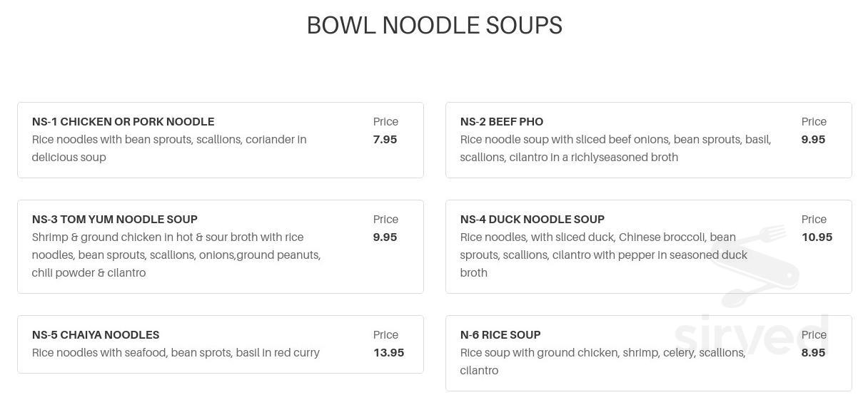The height and width of the screenshot is (405, 868).
Task: Select the 9.95 price of Beef Pho
Action: pos(813,140)
